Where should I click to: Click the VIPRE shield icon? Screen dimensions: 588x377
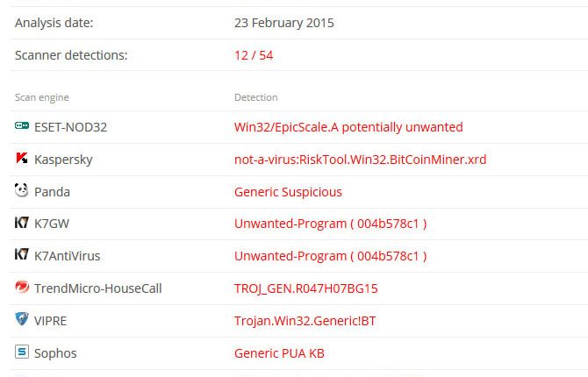coord(22,320)
